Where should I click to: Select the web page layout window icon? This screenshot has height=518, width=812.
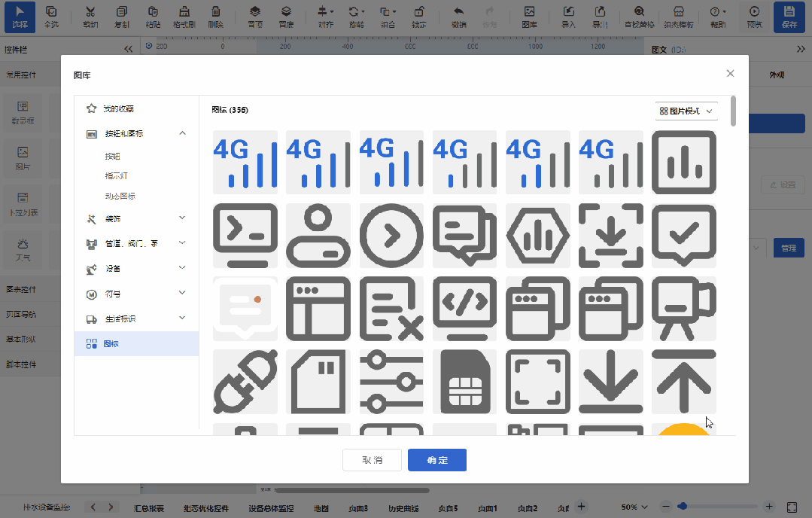[x=318, y=309]
